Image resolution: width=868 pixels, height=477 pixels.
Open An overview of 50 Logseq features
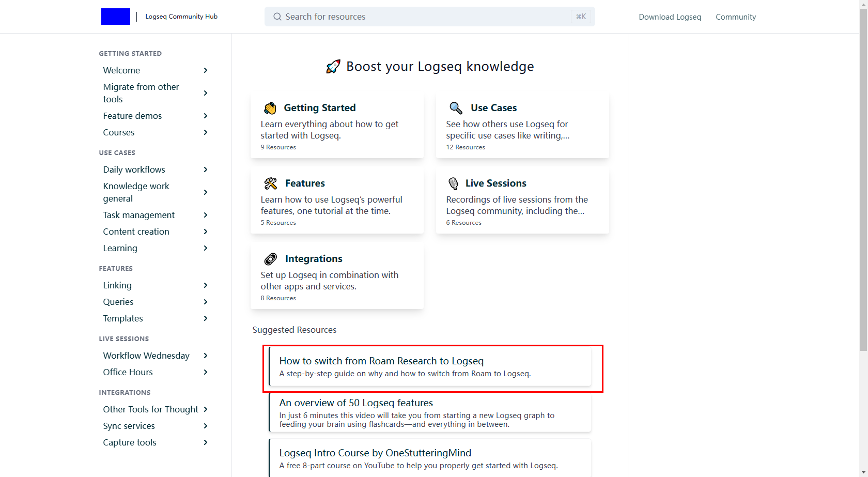(x=356, y=403)
